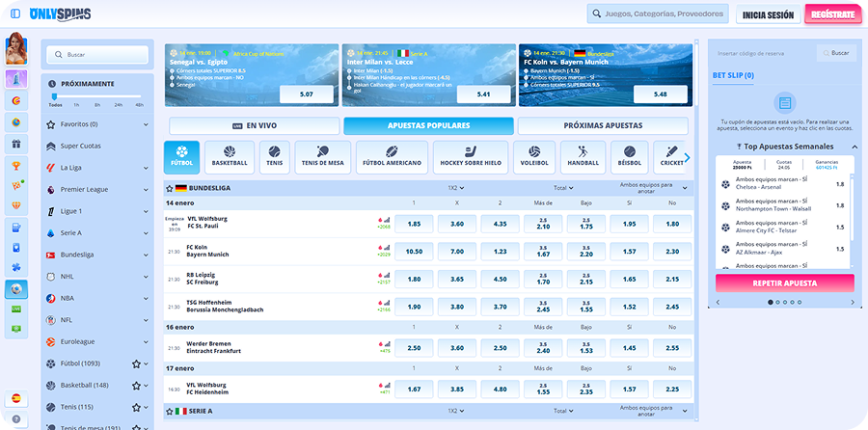868x430 pixels.
Task: Expand Ligue 1 in the sidebar
Action: (146, 211)
